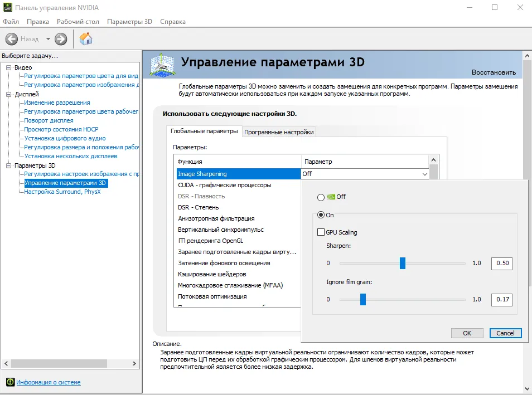This screenshot has width=532, height=395.
Task: Open the Параметры 3D menu
Action: pos(129,22)
